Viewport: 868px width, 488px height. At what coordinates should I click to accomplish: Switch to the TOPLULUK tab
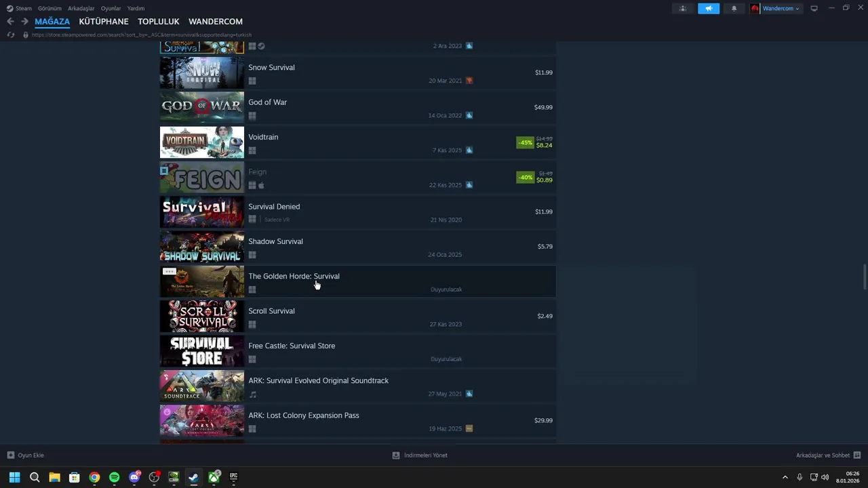tap(159, 22)
